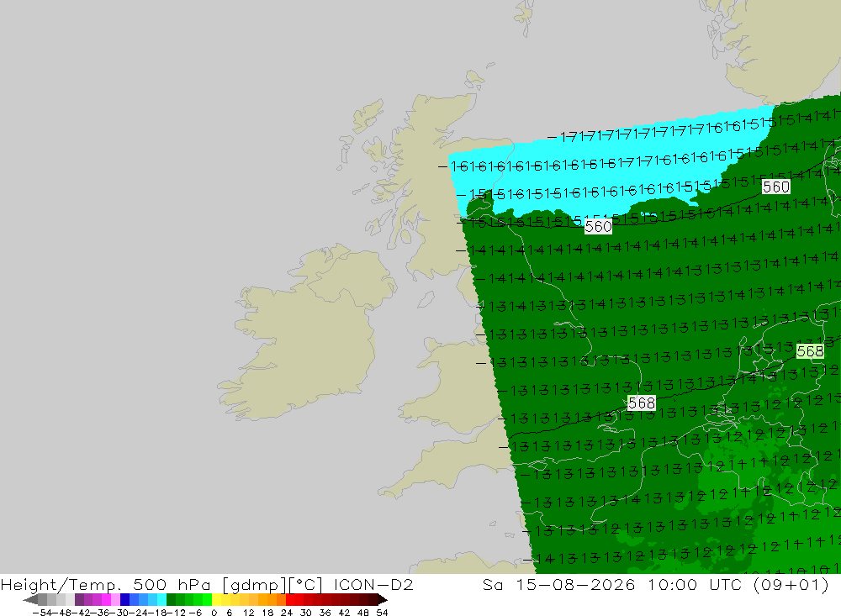Click the "ICON-D2" model name
Image resolution: width=841 pixels, height=616 pixels.
pyautogui.click(x=373, y=585)
